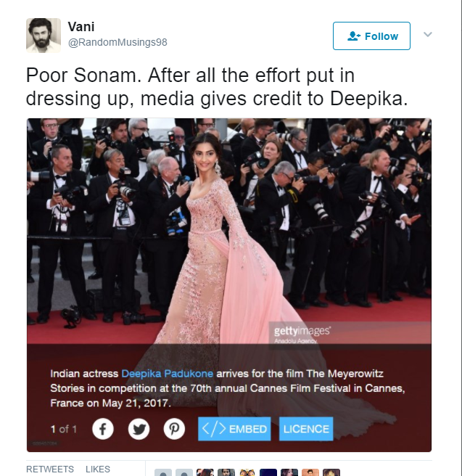Share via the Facebook icon

pyautogui.click(x=103, y=429)
